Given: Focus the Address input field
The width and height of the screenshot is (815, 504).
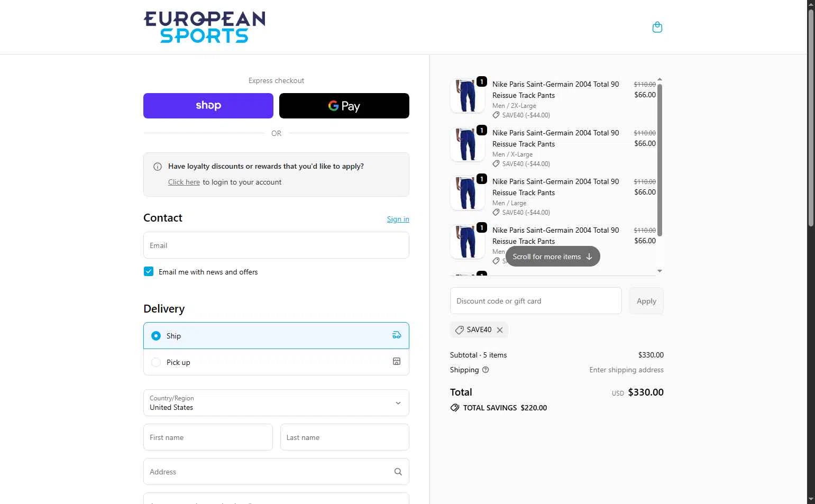Looking at the screenshot, I should (x=276, y=472).
